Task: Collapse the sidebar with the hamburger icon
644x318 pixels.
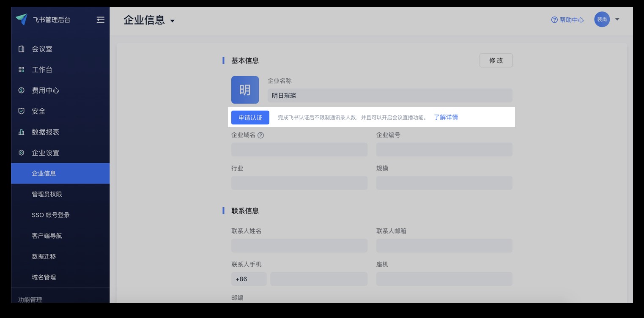Action: [100, 19]
